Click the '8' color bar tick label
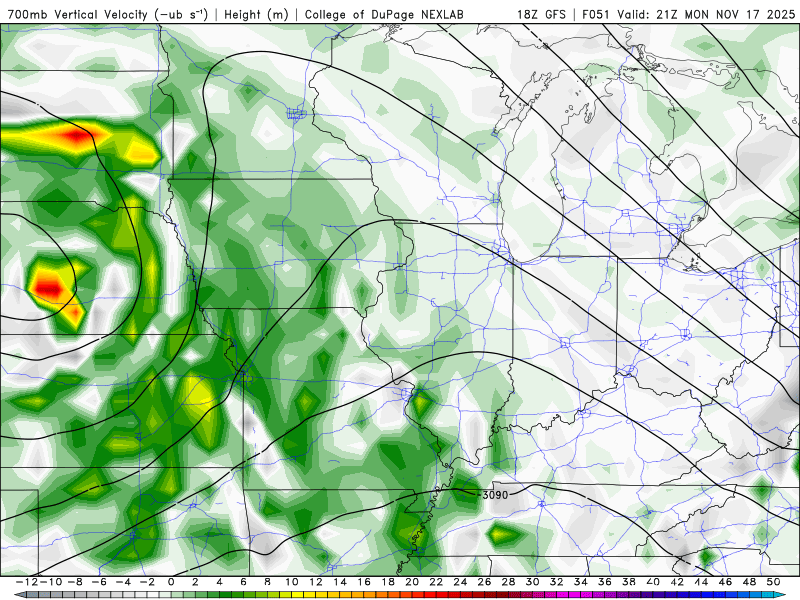Viewport: 800px width, 600px height. [267, 582]
